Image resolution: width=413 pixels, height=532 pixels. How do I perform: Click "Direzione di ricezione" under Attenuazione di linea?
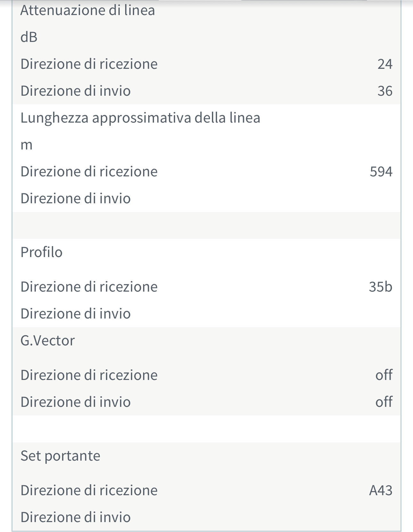pyautogui.click(x=89, y=64)
